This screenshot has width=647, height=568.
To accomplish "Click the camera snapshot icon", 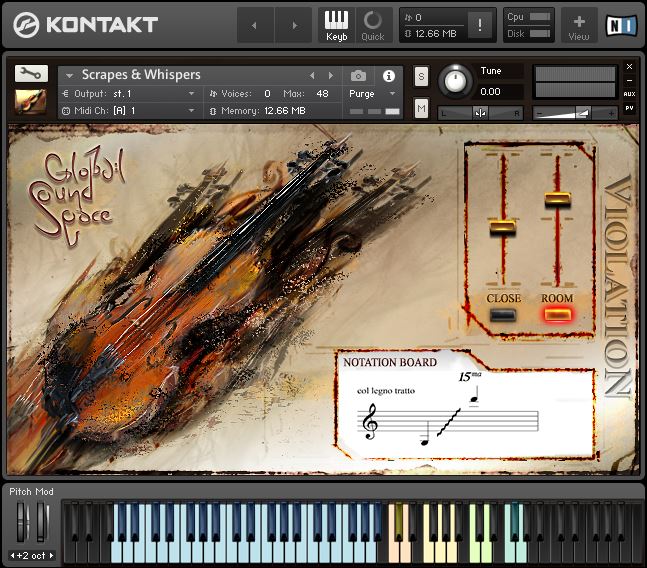I will tap(358, 75).
